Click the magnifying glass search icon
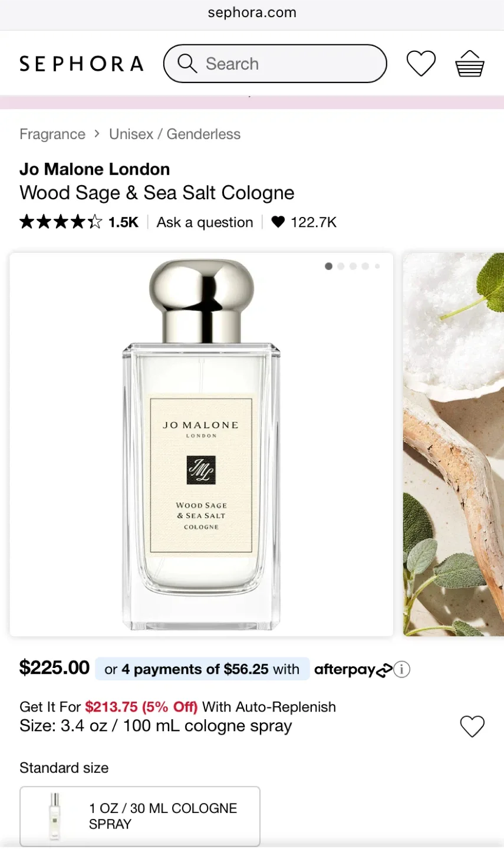The image size is (504, 849). 187,64
